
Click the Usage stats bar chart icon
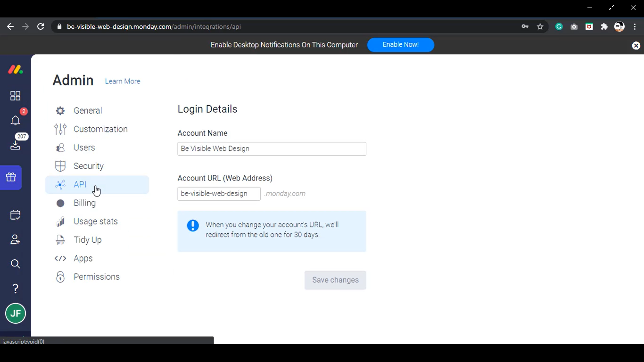[60, 222]
